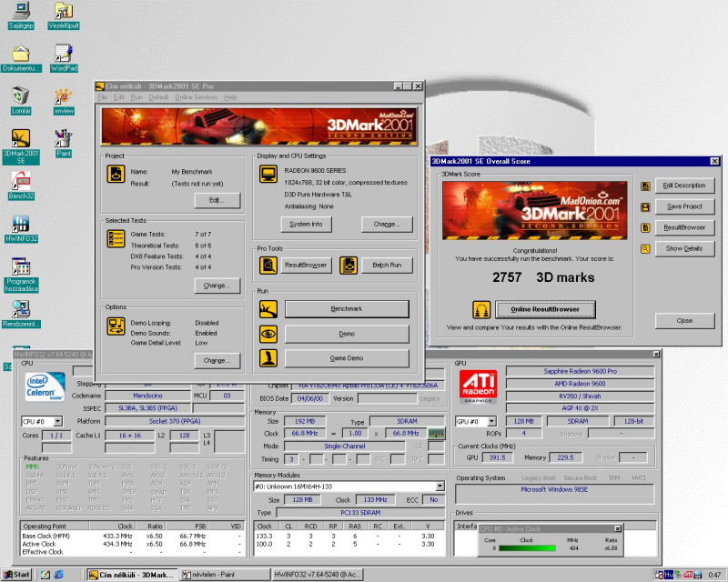Select the WordPad desktop shortcut
Viewport: 728px width, 582px height.
pyautogui.click(x=64, y=58)
